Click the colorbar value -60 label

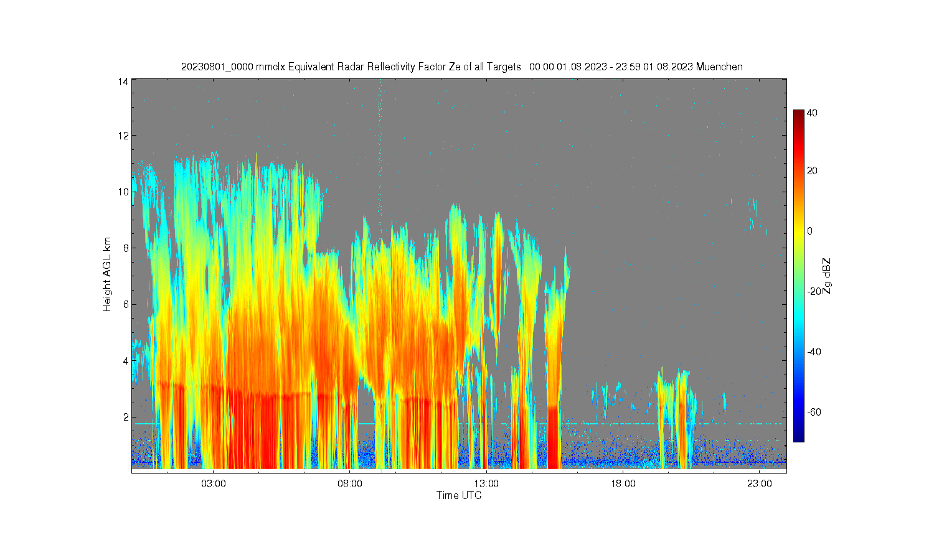tap(814, 412)
